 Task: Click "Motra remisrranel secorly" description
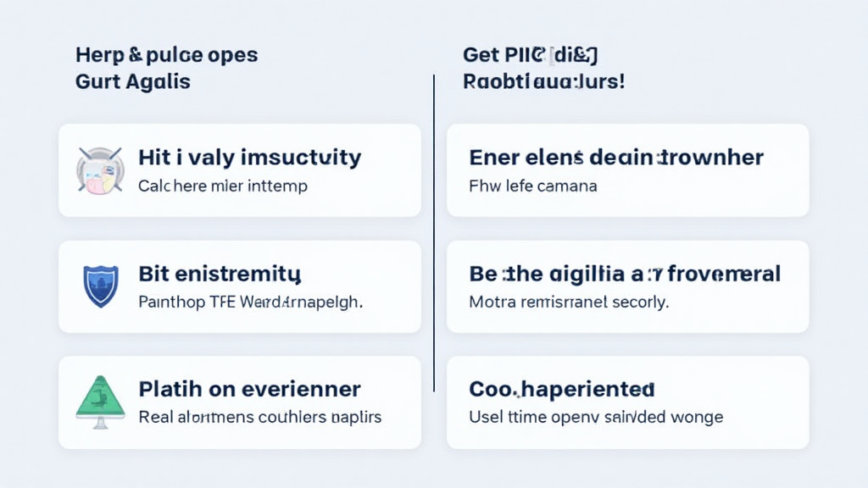coord(569,302)
